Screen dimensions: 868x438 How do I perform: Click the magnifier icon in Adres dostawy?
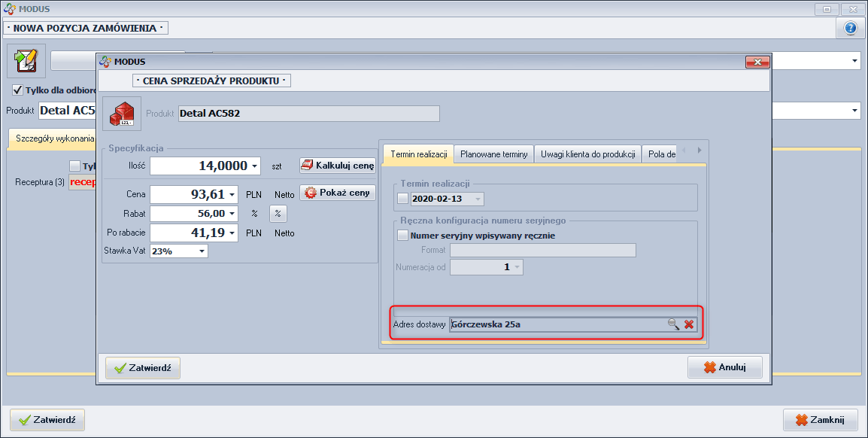click(x=673, y=324)
